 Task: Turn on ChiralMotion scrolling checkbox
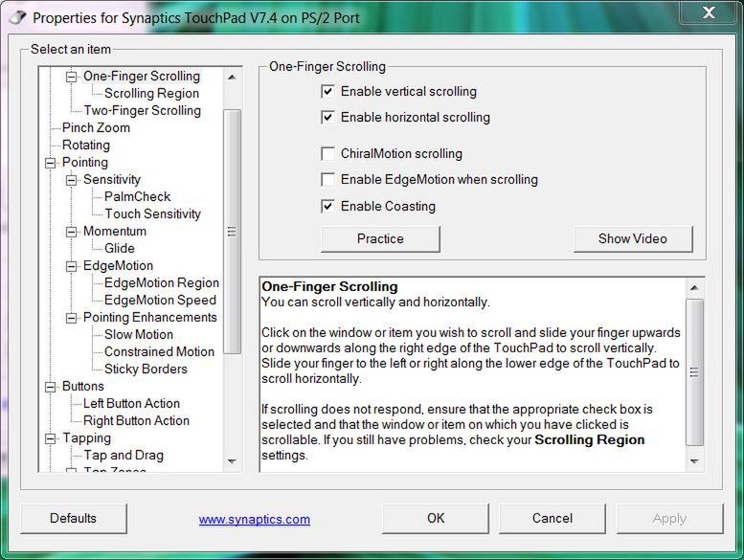327,153
